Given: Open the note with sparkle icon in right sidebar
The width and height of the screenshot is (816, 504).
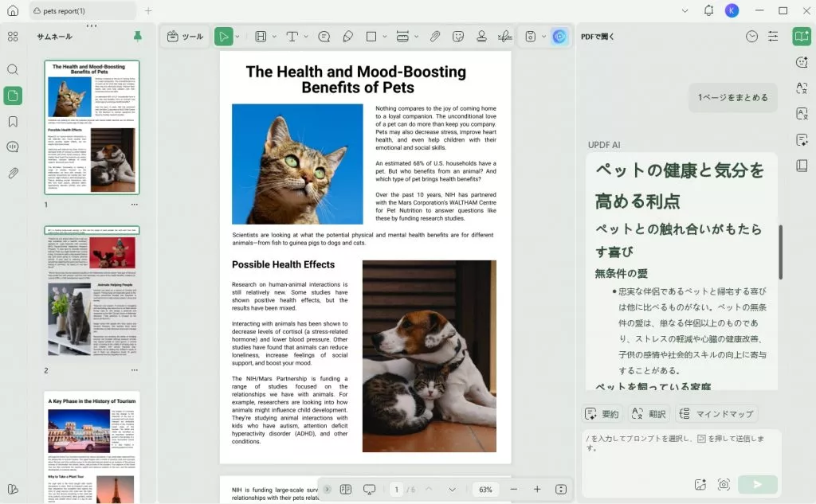Looking at the screenshot, I should click(x=802, y=139).
